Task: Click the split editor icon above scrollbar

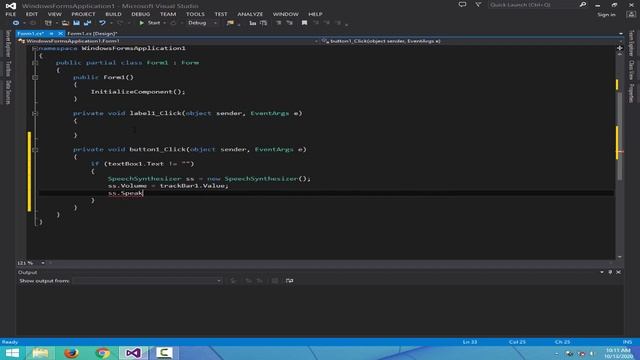Action: (620, 48)
